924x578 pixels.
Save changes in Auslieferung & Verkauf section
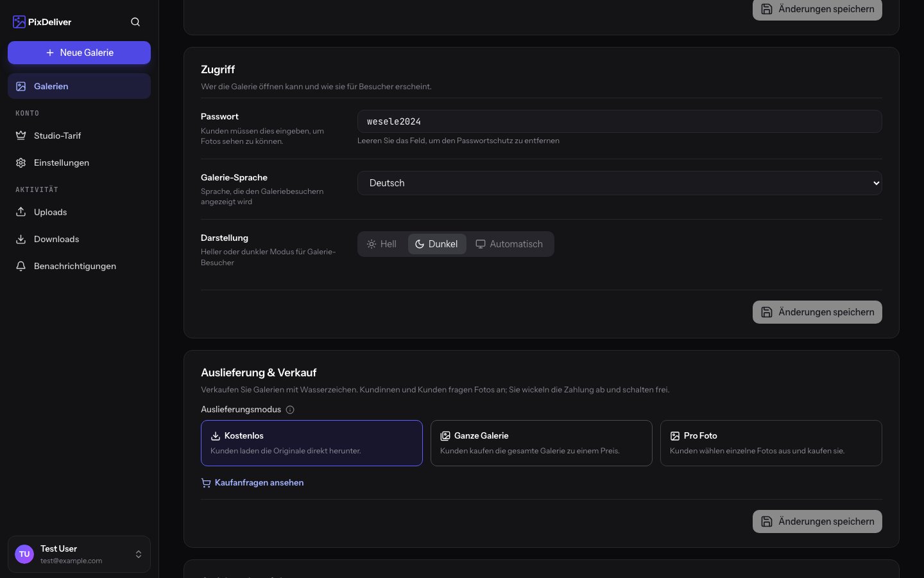coord(817,521)
